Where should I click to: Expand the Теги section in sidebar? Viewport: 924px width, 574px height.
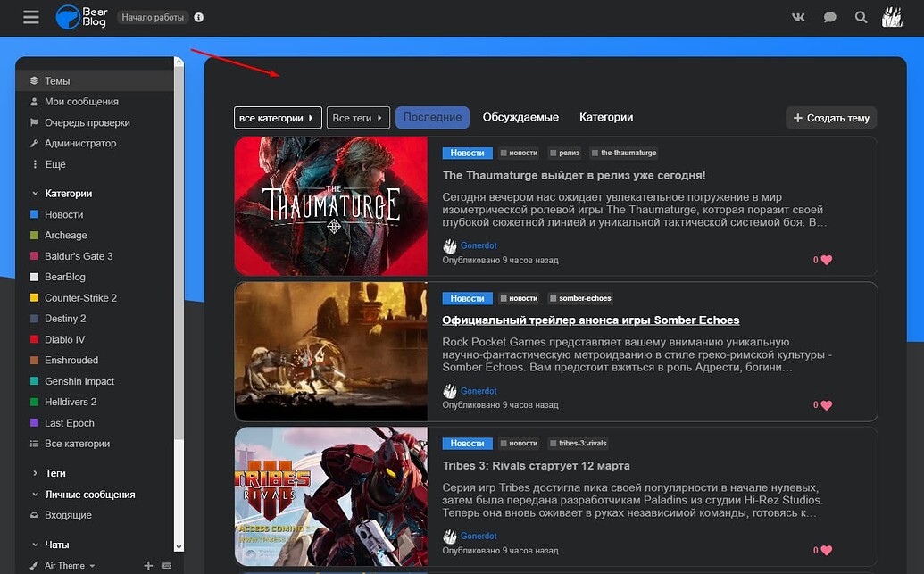pyautogui.click(x=55, y=473)
